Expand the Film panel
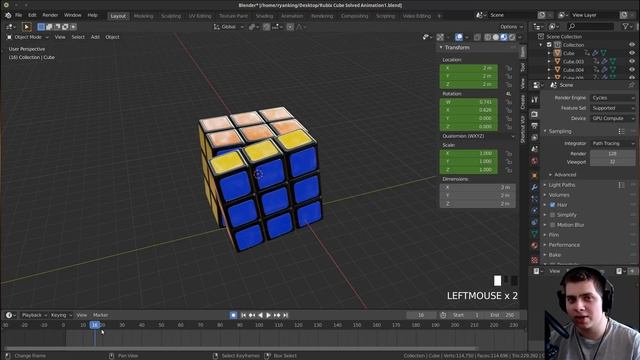The image size is (640, 360). [553, 235]
